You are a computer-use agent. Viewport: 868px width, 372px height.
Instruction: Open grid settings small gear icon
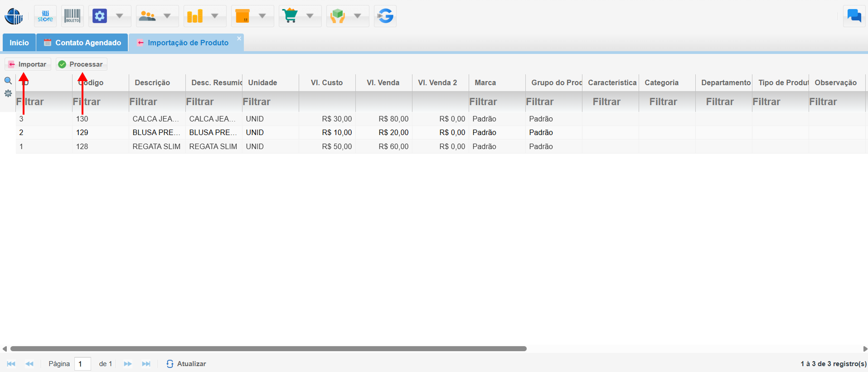(8, 93)
